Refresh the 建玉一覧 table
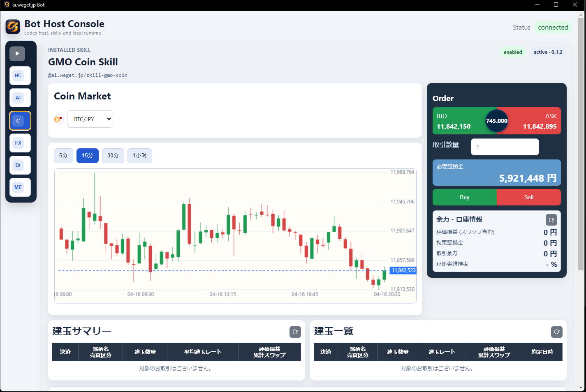The image size is (586, 392). 556,332
